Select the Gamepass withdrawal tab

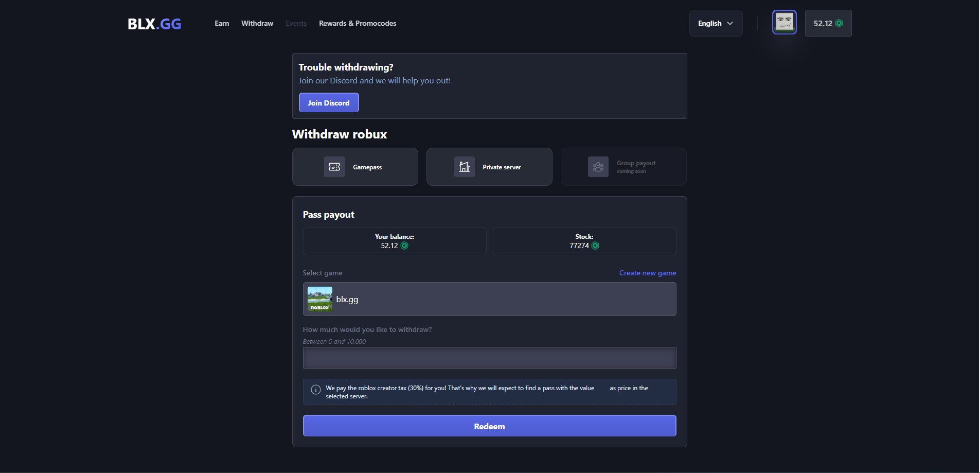(355, 167)
